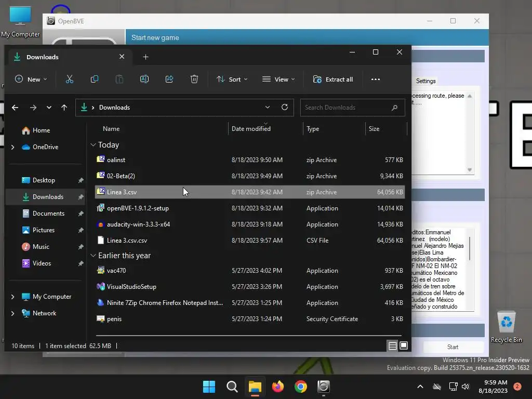
Task: Open Settings tab in OpenBVE window
Action: (x=425, y=81)
